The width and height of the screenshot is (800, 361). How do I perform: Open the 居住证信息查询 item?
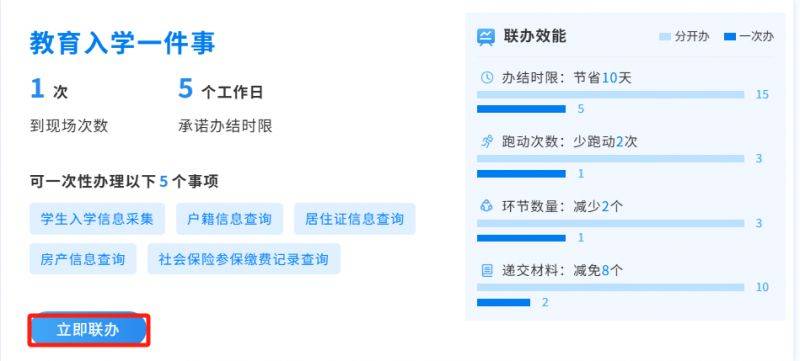[x=355, y=219]
